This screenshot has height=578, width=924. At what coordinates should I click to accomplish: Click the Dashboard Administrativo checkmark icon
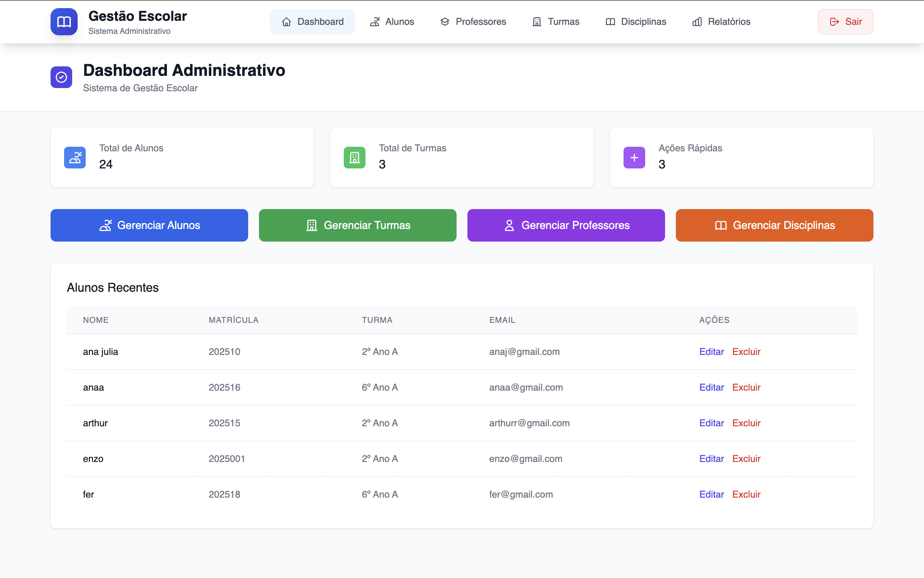point(61,77)
